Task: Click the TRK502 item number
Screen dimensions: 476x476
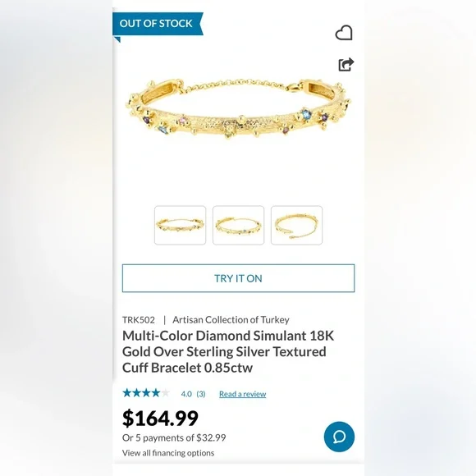Action: [139, 320]
